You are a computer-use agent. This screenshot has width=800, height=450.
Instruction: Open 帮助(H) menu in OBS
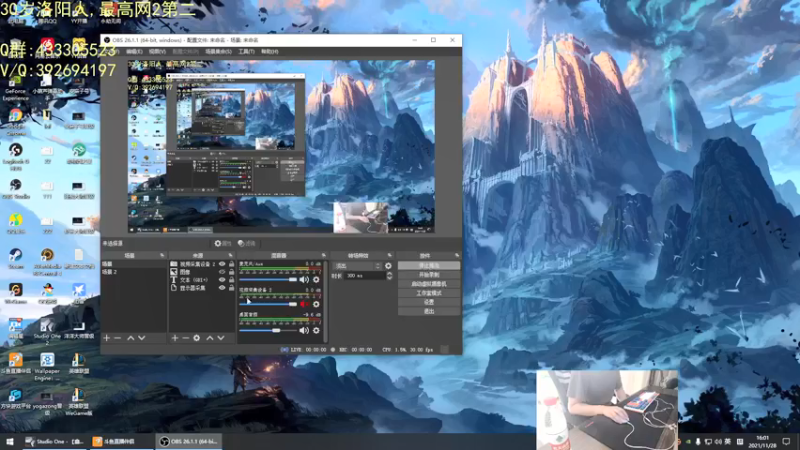[269, 52]
